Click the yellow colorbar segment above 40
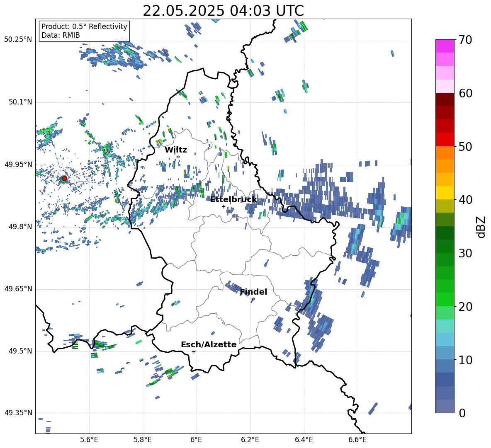The width and height of the screenshot is (491, 448). point(445,193)
